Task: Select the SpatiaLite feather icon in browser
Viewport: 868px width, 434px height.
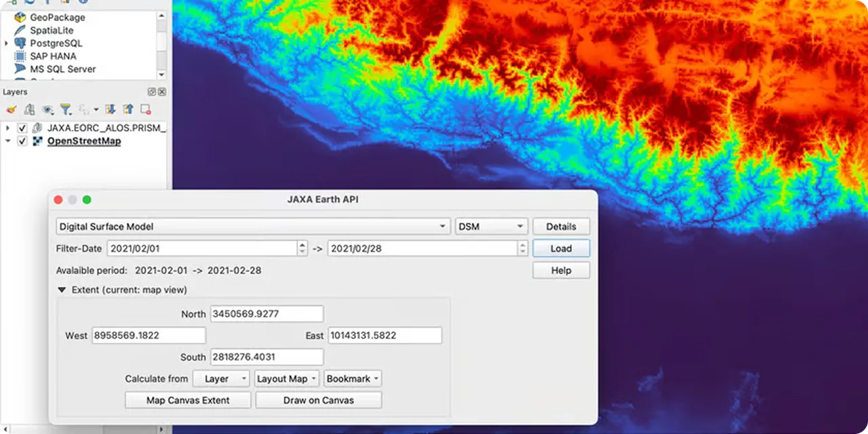Action: click(20, 31)
